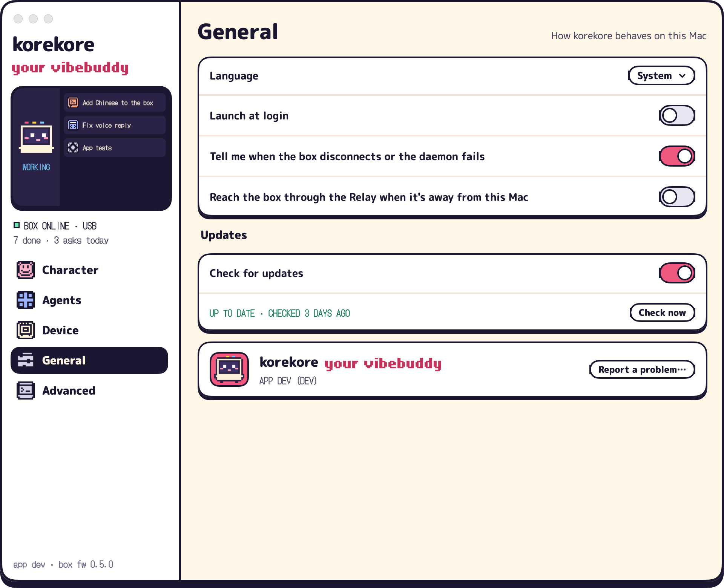Click the Agents grid icon
The image size is (724, 588).
26,300
